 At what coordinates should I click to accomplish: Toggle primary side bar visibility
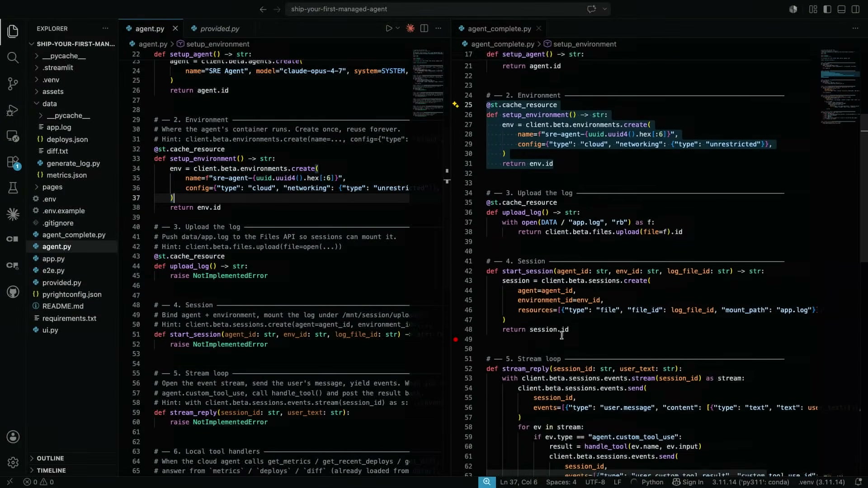(x=827, y=9)
